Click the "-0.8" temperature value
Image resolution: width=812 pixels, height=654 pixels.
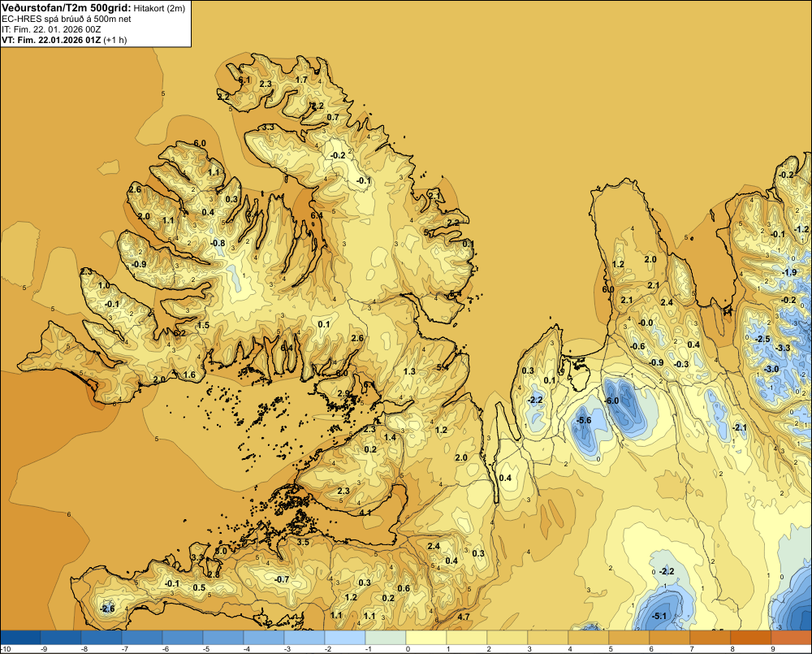(218, 243)
